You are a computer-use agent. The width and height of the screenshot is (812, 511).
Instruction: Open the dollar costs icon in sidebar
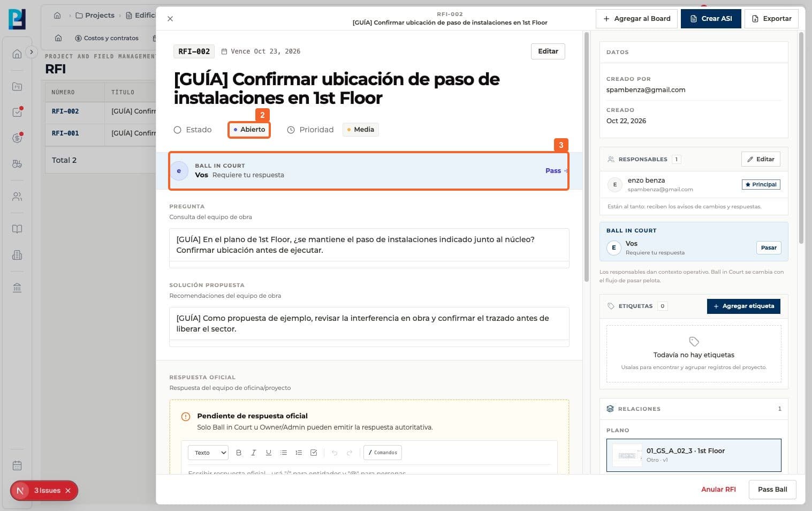pyautogui.click(x=17, y=138)
